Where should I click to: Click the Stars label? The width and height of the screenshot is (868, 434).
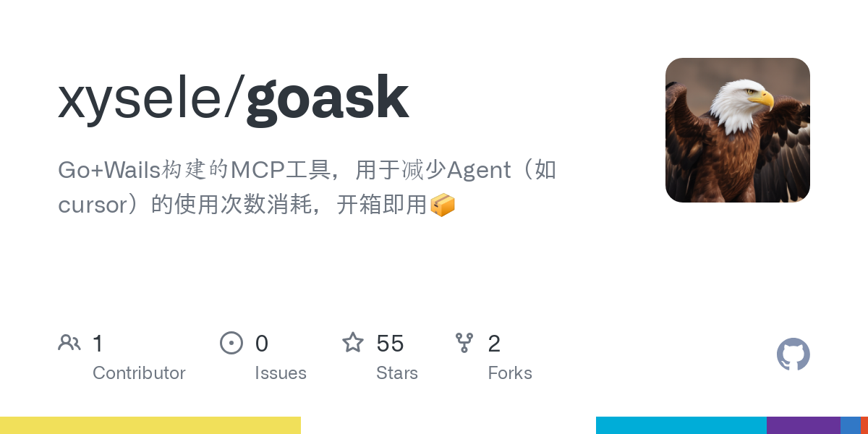(397, 373)
